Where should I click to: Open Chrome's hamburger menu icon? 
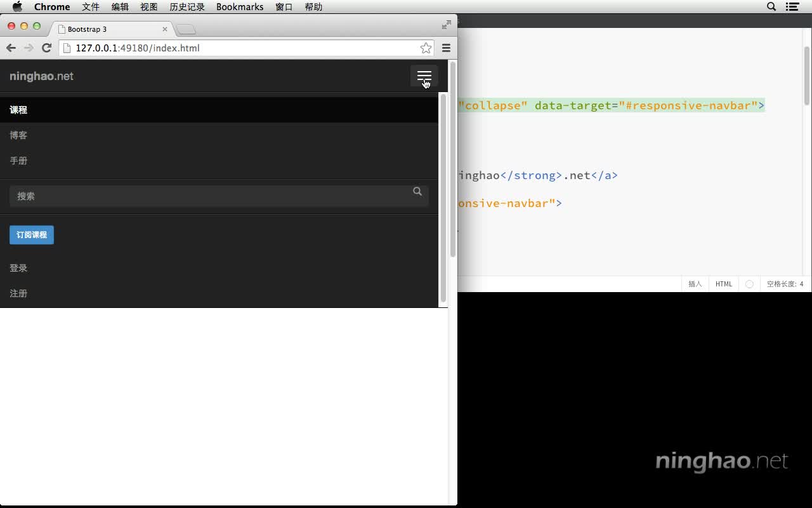[x=446, y=48]
